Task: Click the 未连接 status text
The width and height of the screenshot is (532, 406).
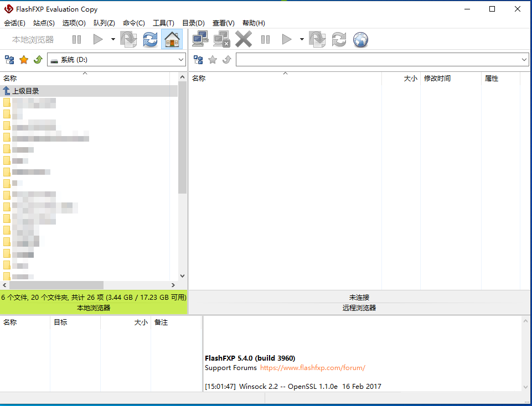Action: click(x=359, y=297)
